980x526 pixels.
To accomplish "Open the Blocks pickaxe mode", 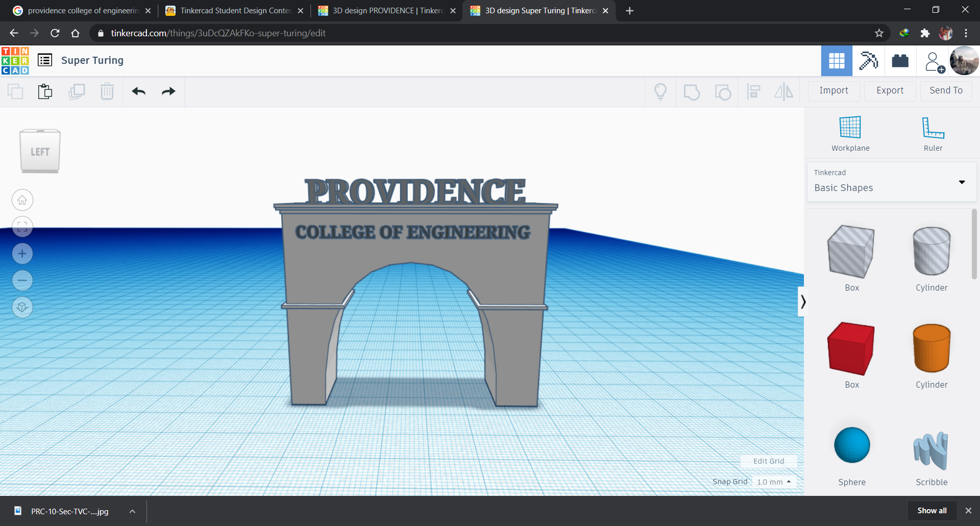I will point(868,61).
